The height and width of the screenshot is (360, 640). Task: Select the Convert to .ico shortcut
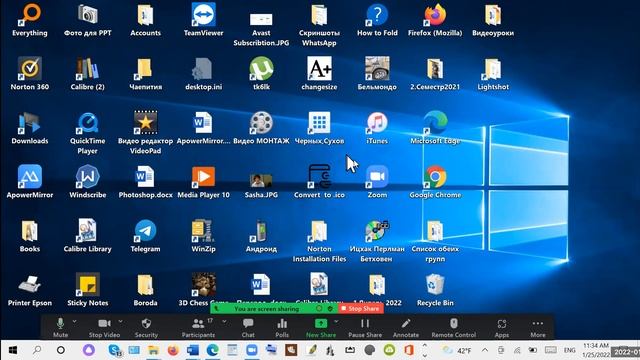point(319,176)
